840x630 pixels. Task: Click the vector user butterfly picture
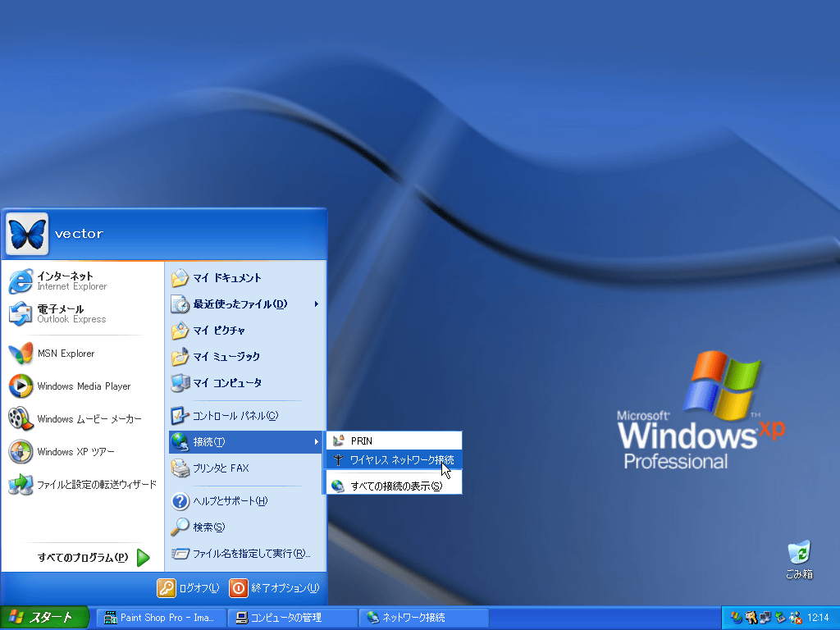tap(27, 234)
